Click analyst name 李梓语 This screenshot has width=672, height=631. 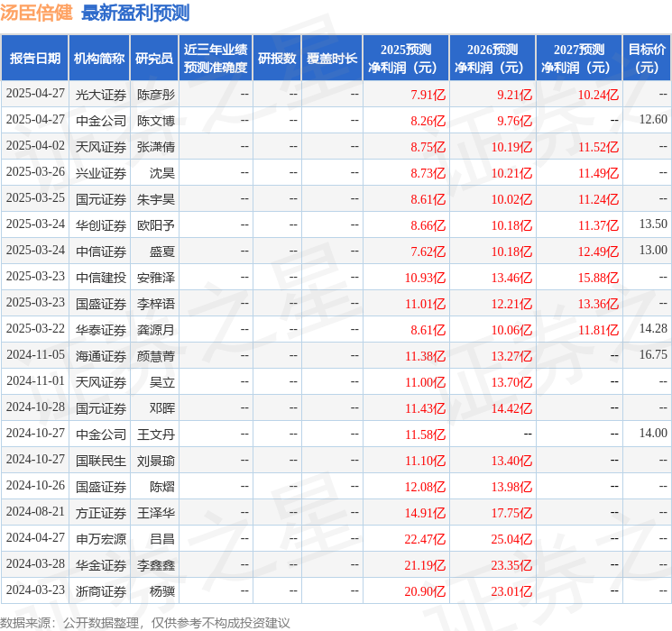156,304
